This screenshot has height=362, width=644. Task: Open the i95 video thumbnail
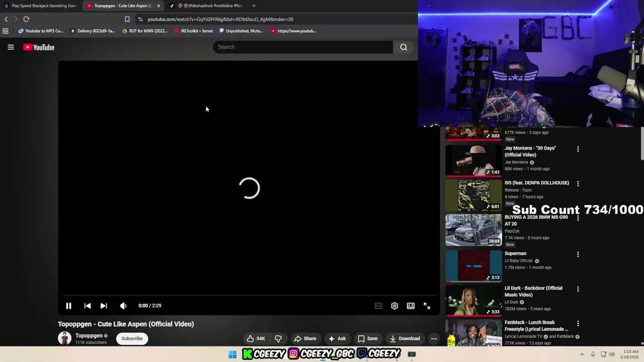point(473,196)
